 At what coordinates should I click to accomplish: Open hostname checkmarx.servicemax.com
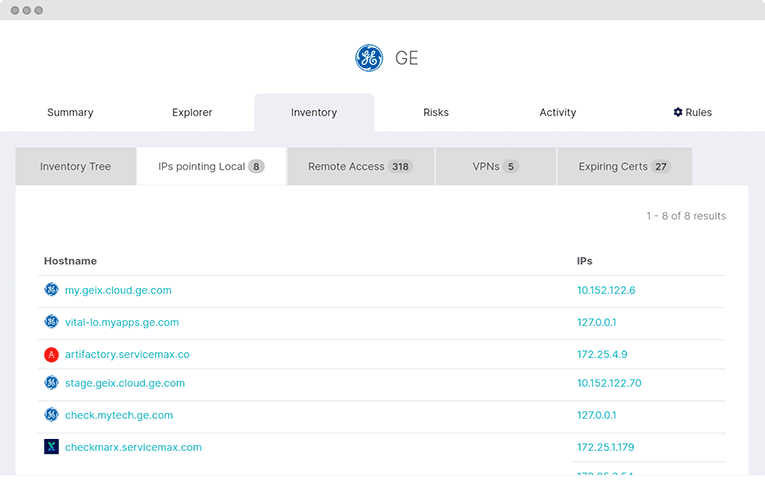point(133,447)
